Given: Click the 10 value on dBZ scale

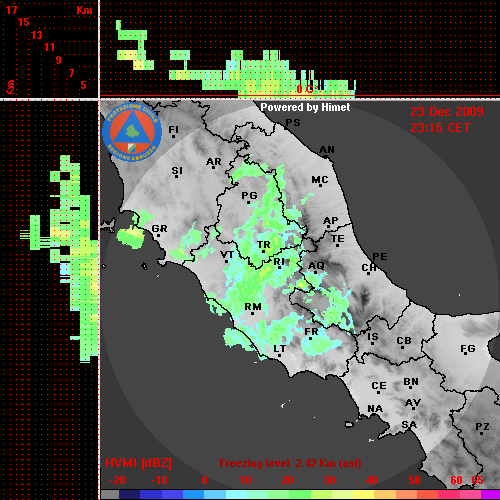Looking at the screenshot, I should pyautogui.click(x=246, y=480).
